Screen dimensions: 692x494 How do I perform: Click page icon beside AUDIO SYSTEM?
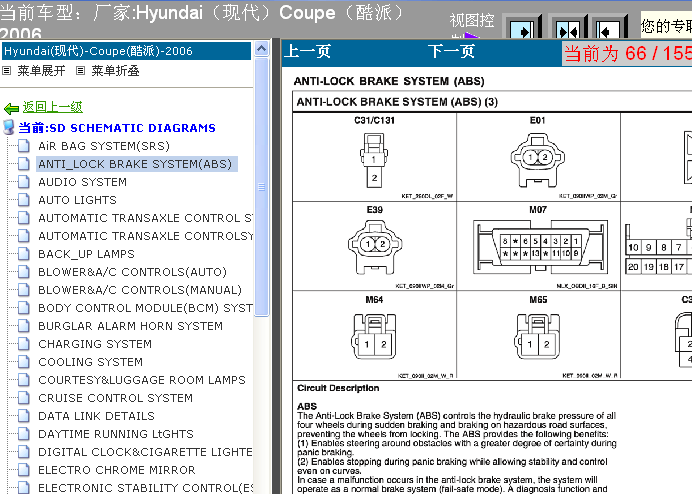(24, 182)
